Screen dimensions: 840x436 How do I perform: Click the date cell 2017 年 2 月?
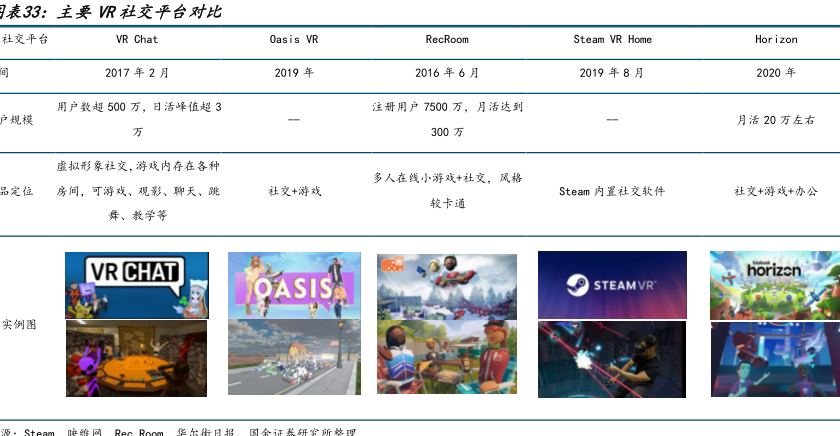coord(137,73)
